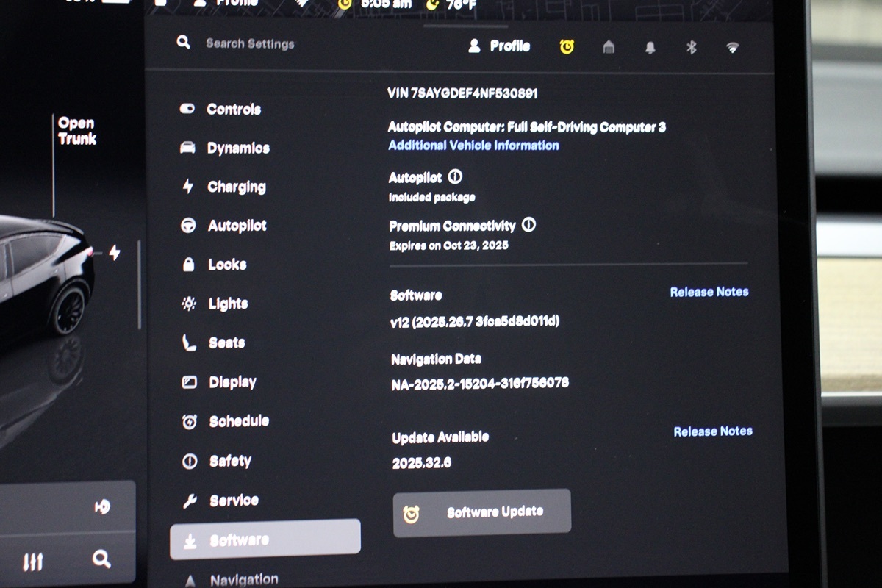882x588 pixels.
Task: Open the garage HomeLink icon
Action: (609, 48)
